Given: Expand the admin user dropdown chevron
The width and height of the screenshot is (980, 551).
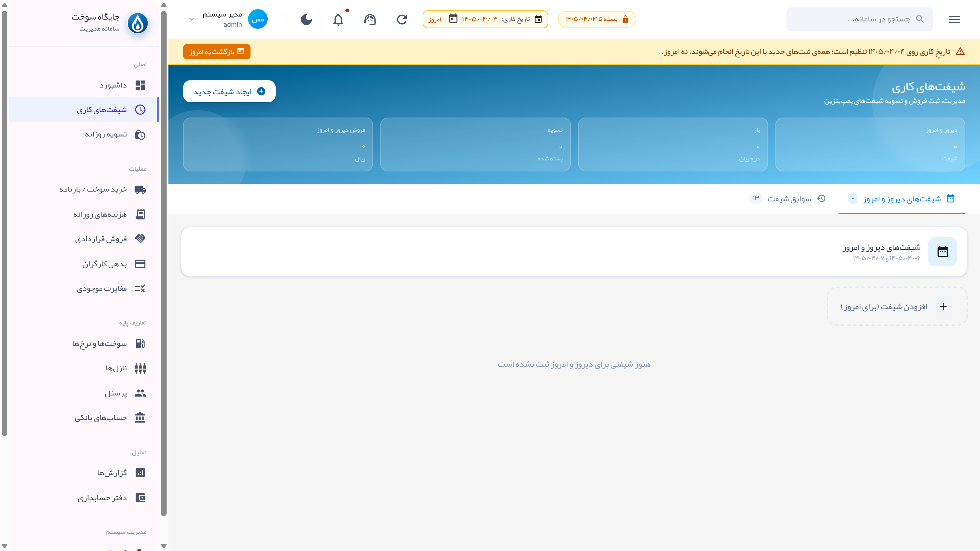Looking at the screenshot, I should point(192,19).
